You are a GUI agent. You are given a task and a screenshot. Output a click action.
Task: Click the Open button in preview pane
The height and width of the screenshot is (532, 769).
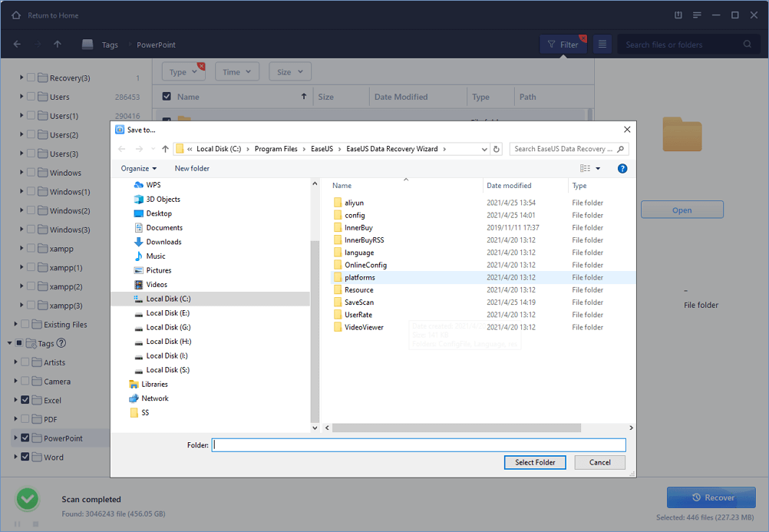[x=682, y=210]
